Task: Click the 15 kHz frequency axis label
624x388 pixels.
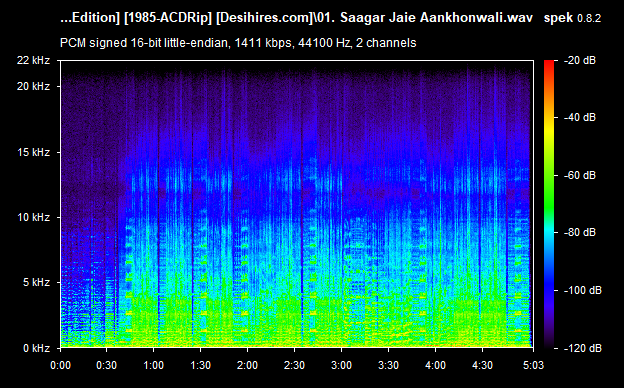Action: (x=33, y=152)
